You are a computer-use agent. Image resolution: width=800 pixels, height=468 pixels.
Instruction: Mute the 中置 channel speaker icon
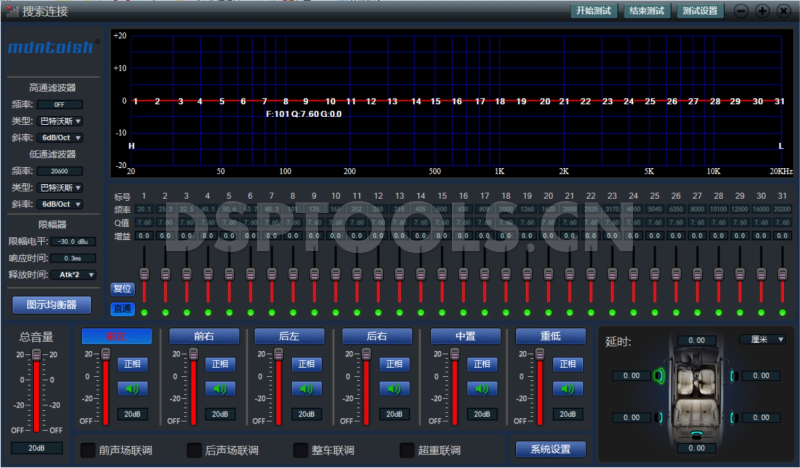pos(482,389)
